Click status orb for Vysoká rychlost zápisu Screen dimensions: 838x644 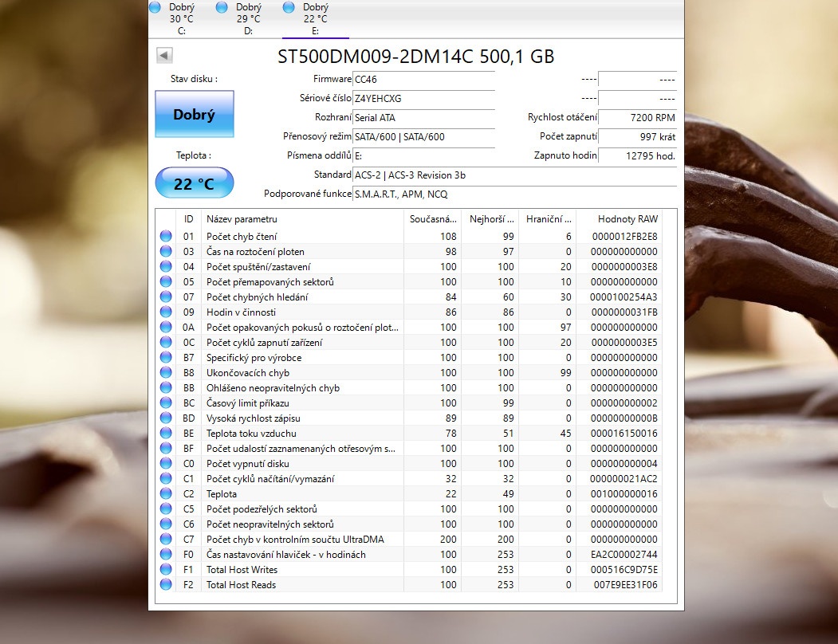[166, 418]
